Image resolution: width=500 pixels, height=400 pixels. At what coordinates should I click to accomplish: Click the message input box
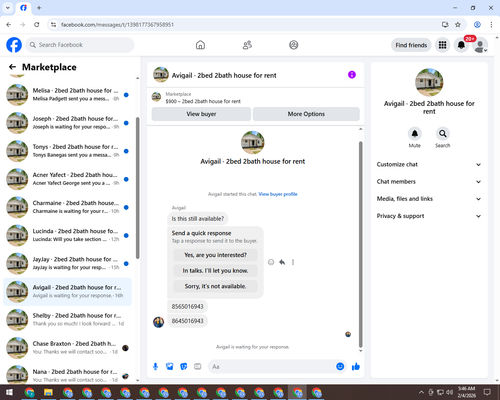click(x=277, y=367)
